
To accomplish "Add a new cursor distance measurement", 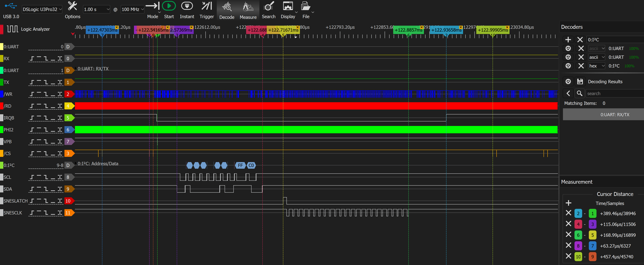I will point(569,203).
